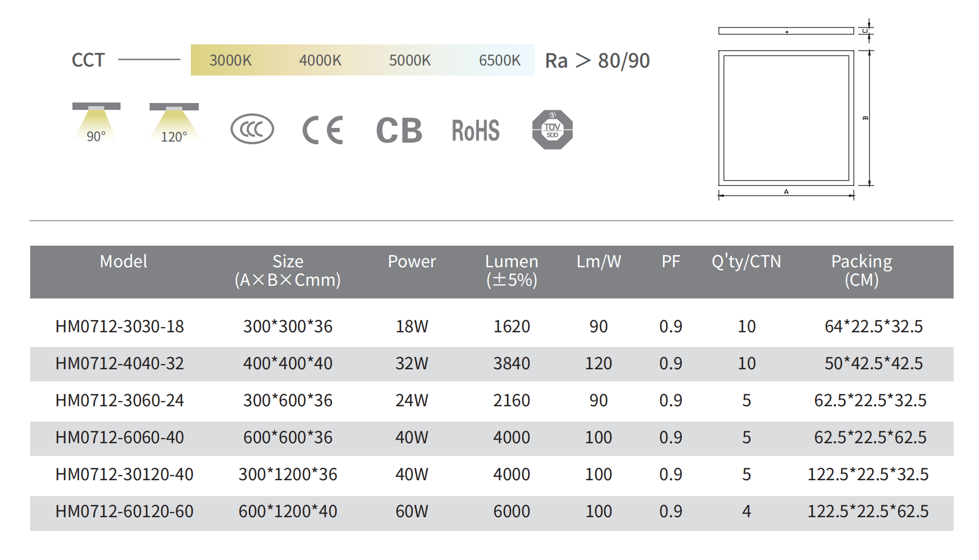Select model HM0712-4040-32

119,363
